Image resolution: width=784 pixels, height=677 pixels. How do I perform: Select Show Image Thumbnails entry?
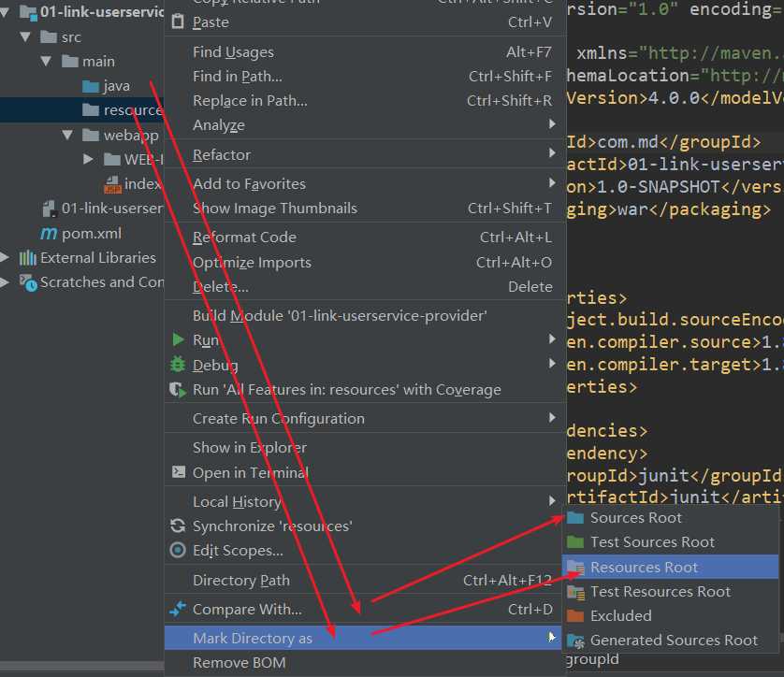365,209
